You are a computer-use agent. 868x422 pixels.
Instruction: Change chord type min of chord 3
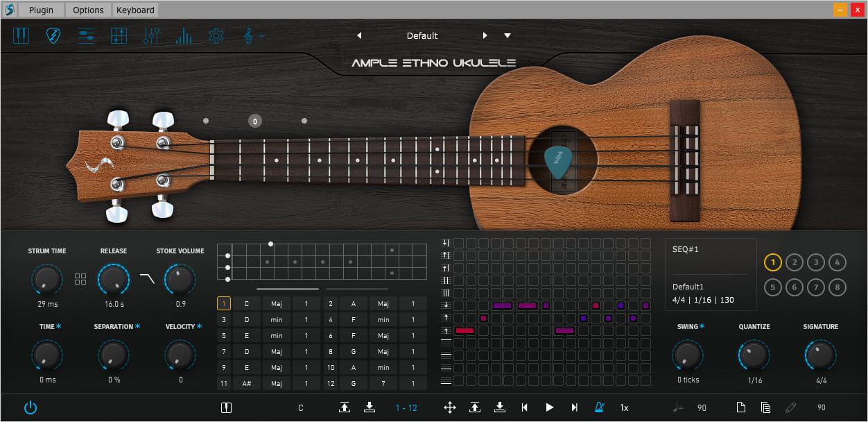[277, 319]
